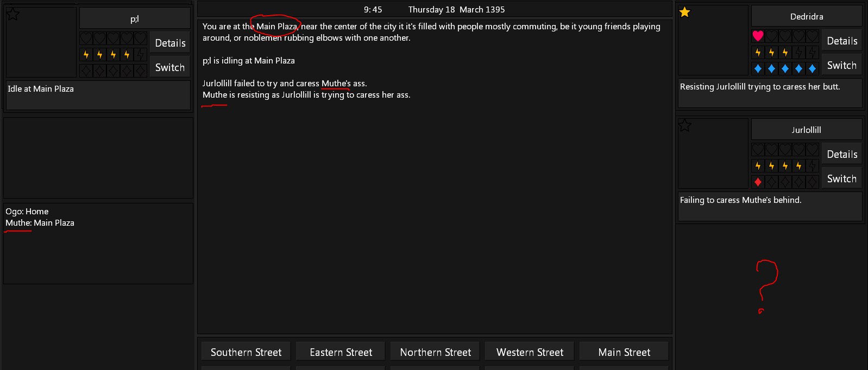Screen dimensions: 868x370
Task: Open Details for p;l
Action: (x=170, y=43)
